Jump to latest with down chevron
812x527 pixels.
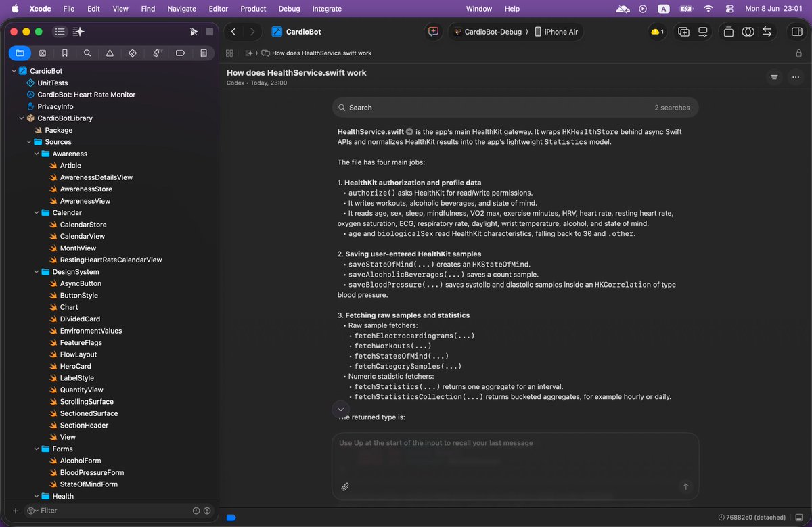pos(340,409)
